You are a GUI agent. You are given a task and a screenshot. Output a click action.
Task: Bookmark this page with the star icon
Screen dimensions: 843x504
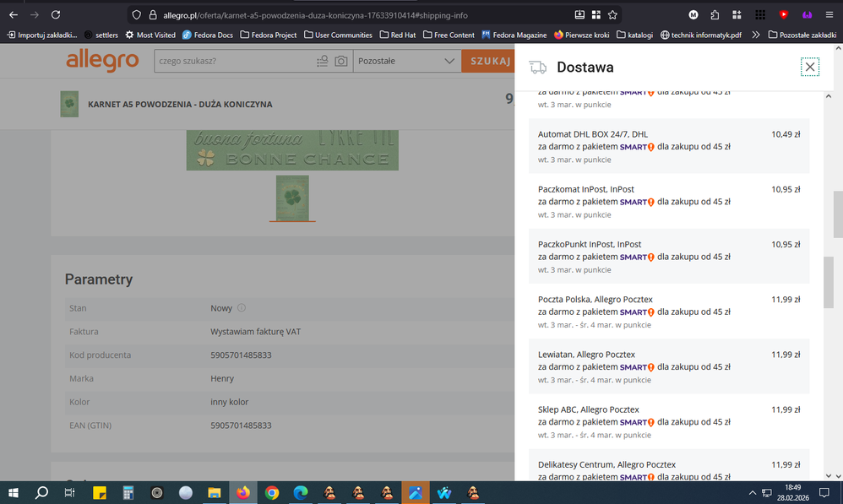pos(614,14)
